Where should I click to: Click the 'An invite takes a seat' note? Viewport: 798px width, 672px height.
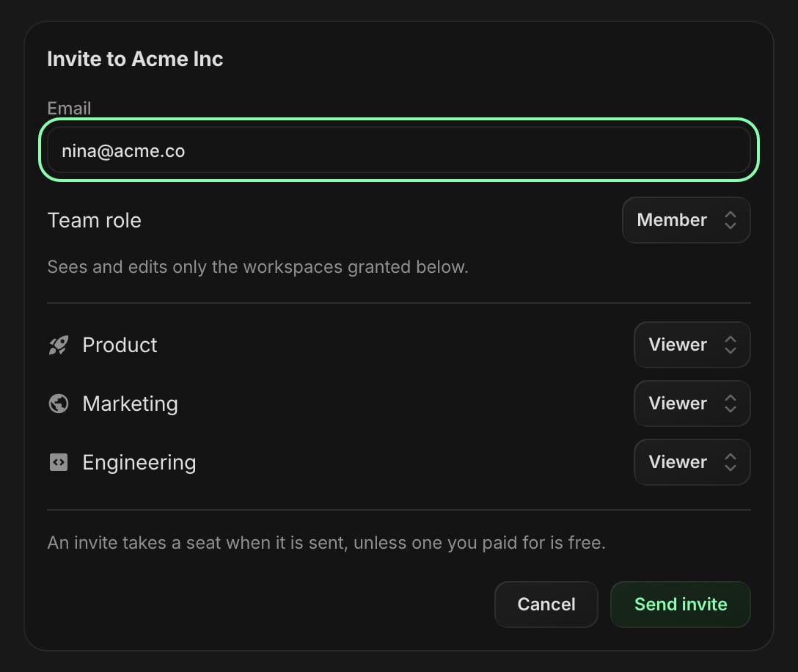click(326, 543)
